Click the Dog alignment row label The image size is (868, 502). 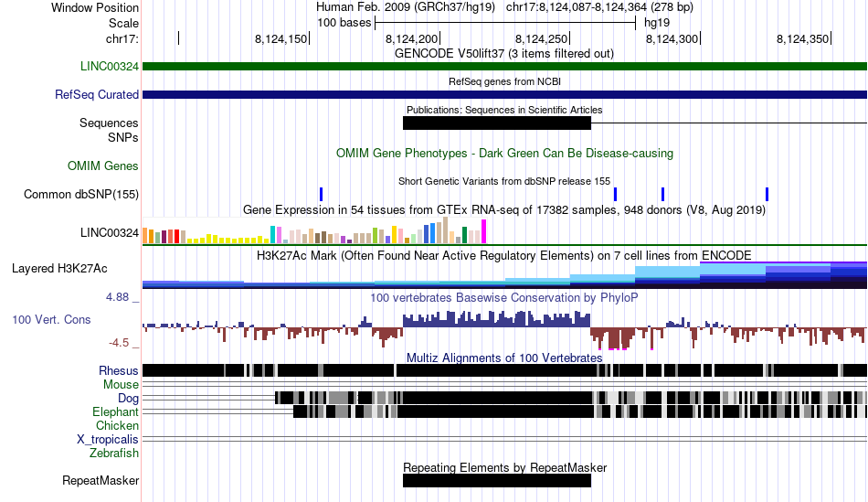pyautogui.click(x=128, y=399)
